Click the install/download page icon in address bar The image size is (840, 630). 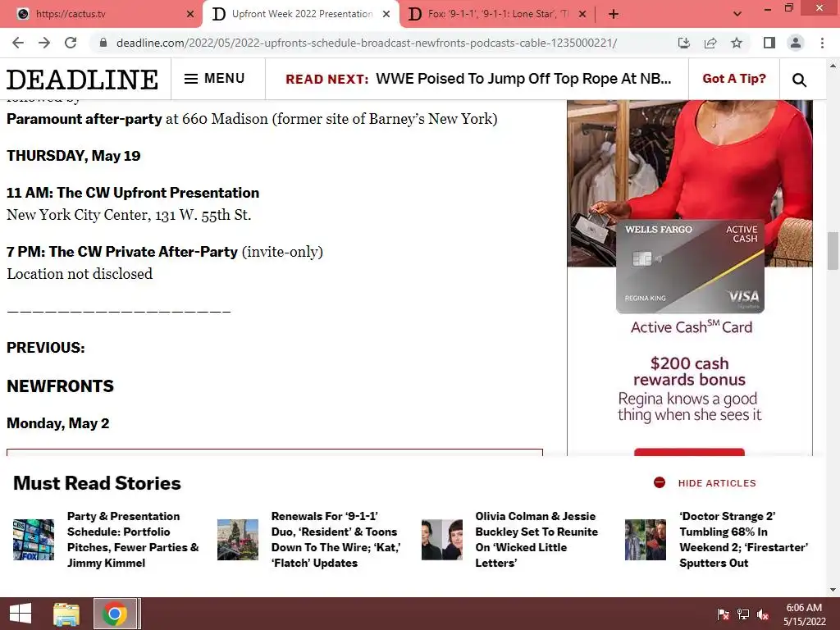point(684,43)
